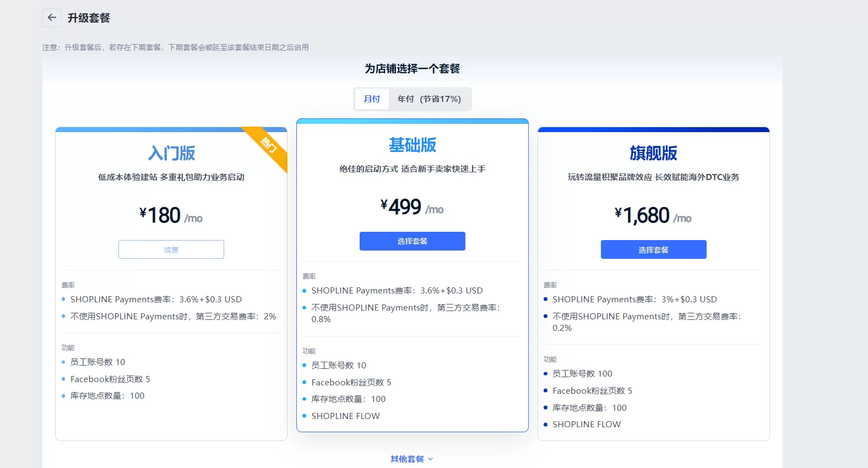Expand the 其他套餐 section

408,459
